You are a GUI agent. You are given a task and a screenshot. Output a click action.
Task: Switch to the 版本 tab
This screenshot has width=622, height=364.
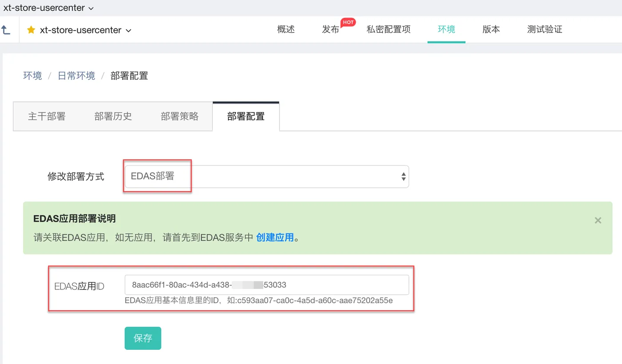tap(491, 29)
